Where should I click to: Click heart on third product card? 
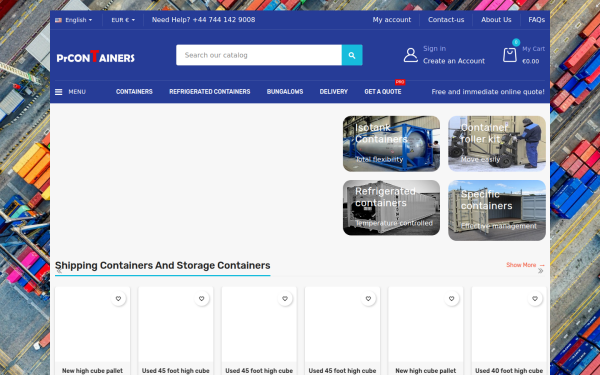(285, 298)
